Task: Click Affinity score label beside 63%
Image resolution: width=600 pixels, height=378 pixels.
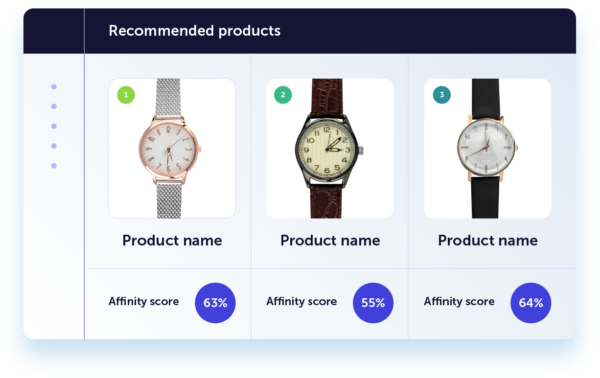Action: click(144, 301)
